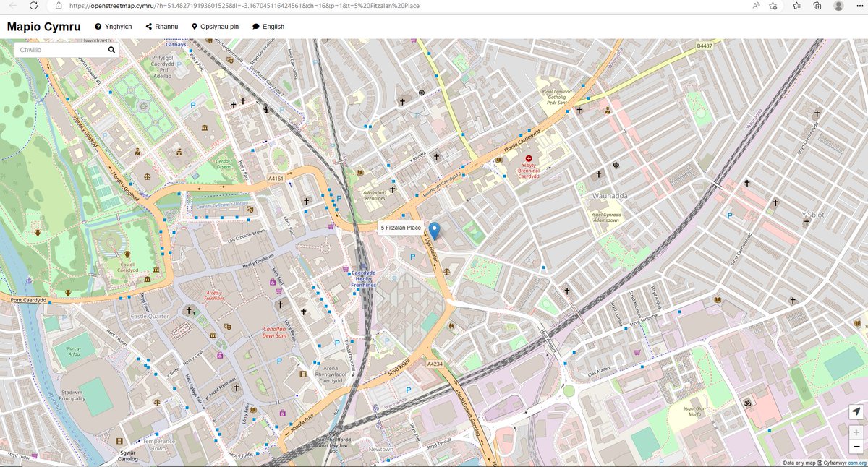Click the Newtown label
Image resolution: width=868 pixels, height=467 pixels.
(382, 449)
